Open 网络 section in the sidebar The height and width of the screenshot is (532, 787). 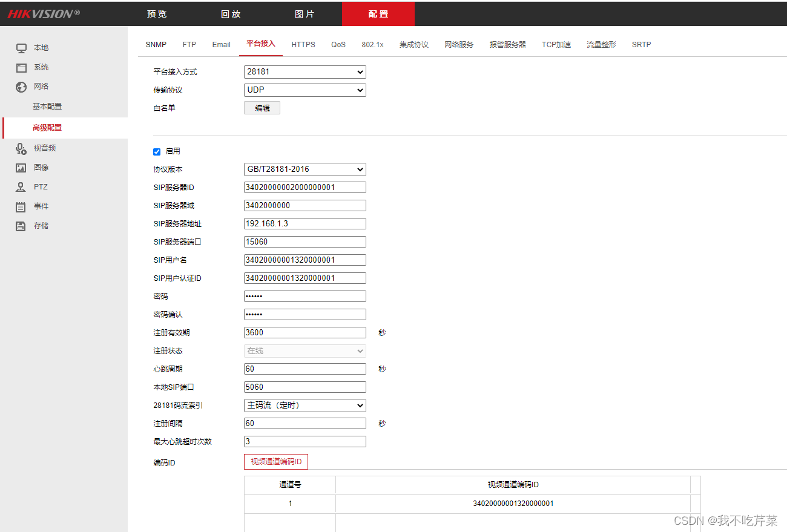pos(41,87)
